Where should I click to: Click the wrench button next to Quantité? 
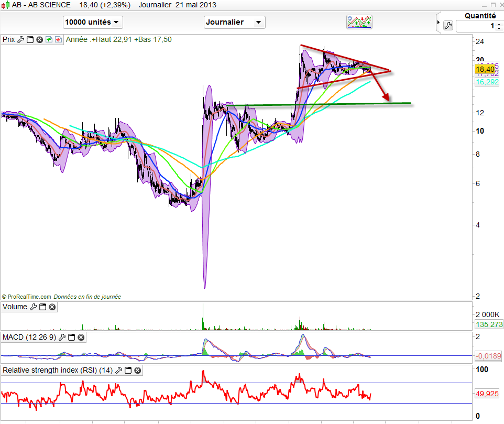pos(448,25)
